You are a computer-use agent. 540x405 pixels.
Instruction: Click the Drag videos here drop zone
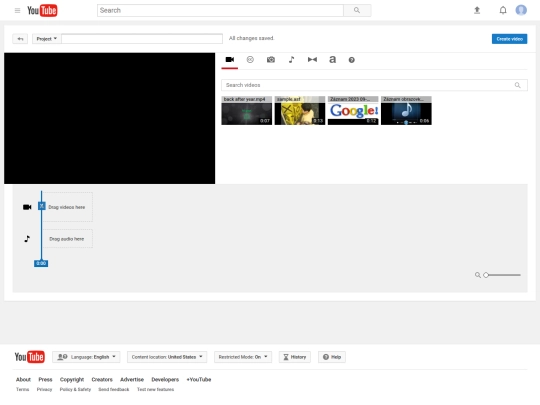pyautogui.click(x=67, y=207)
